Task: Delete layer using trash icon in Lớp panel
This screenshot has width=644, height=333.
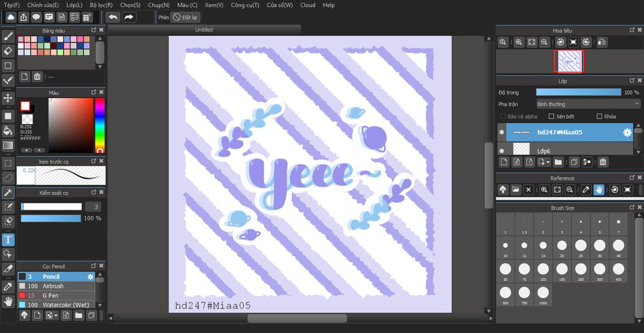Action: [x=602, y=162]
